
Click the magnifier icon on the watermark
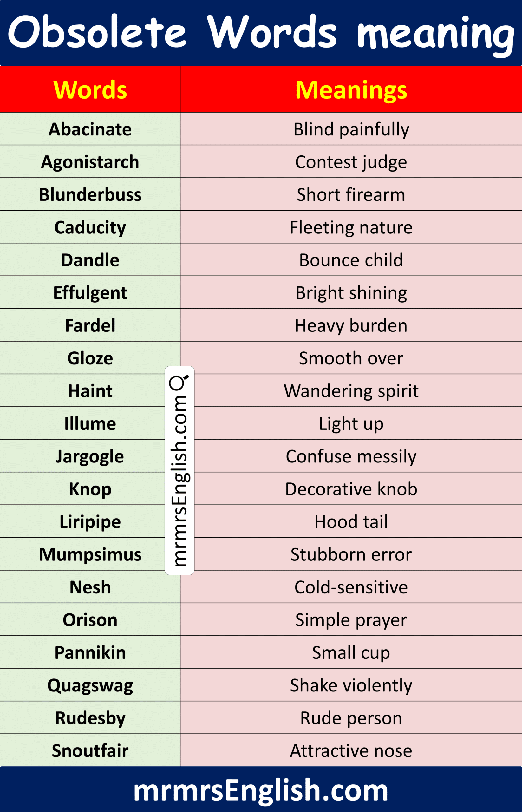(x=179, y=383)
